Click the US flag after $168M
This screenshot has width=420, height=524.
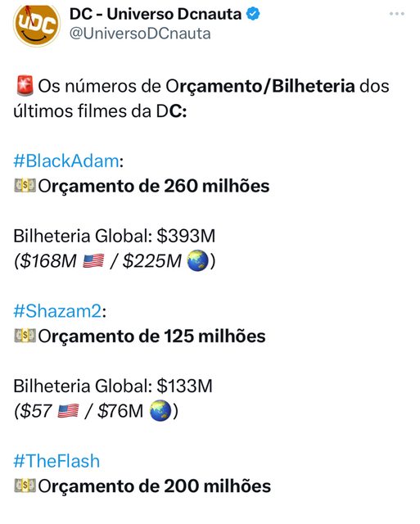(x=93, y=261)
